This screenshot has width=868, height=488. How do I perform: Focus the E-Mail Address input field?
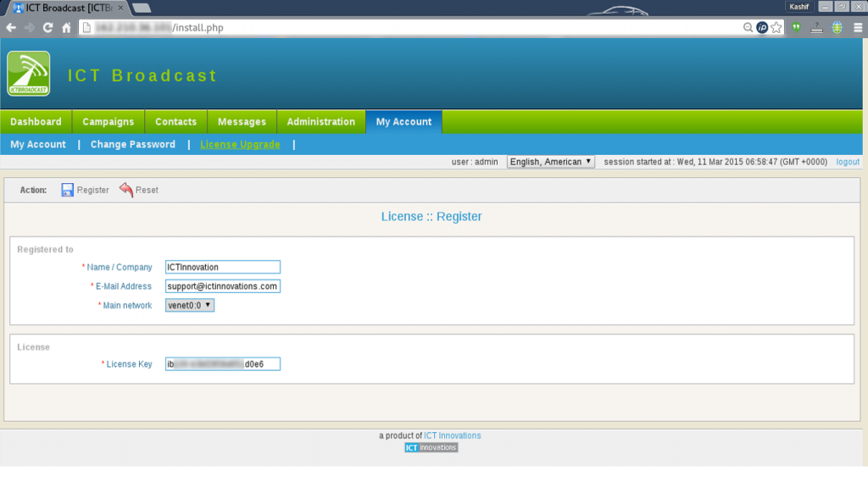[223, 286]
